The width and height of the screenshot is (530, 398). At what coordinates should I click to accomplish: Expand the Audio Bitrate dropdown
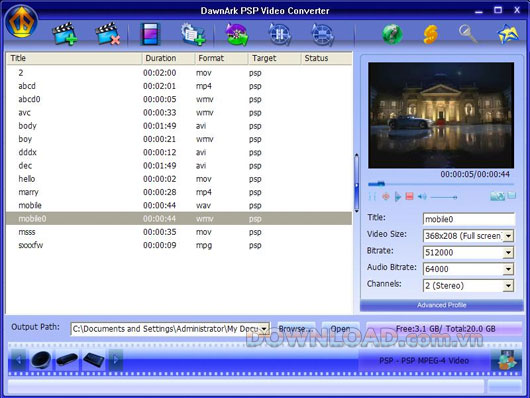(x=508, y=269)
